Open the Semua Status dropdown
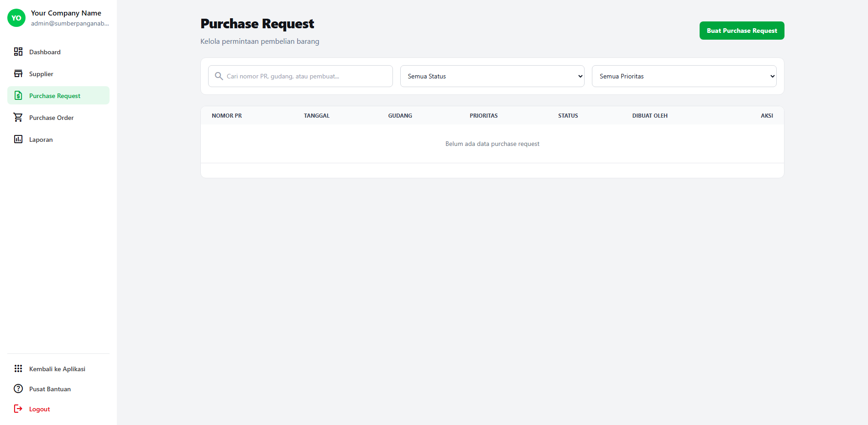This screenshot has height=425, width=868. point(492,76)
